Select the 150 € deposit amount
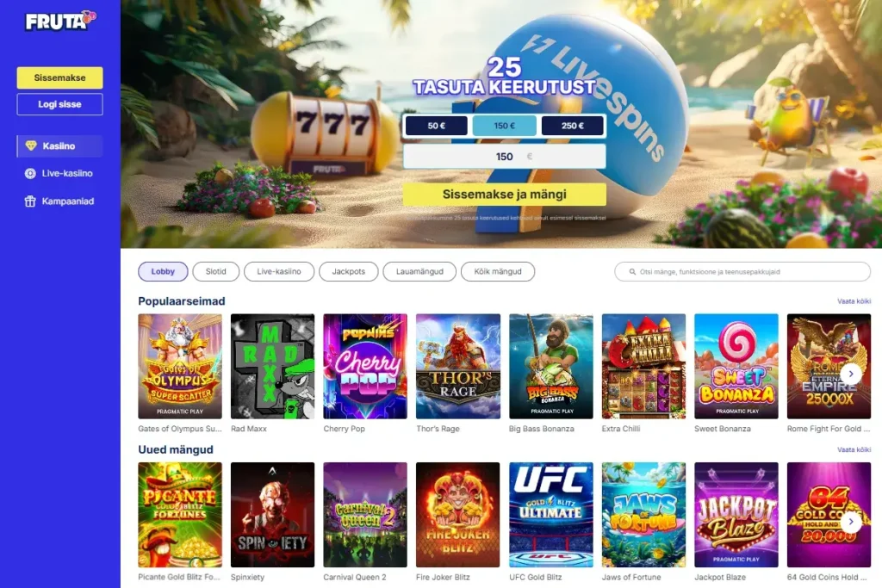Image resolution: width=882 pixels, height=588 pixels. click(505, 126)
